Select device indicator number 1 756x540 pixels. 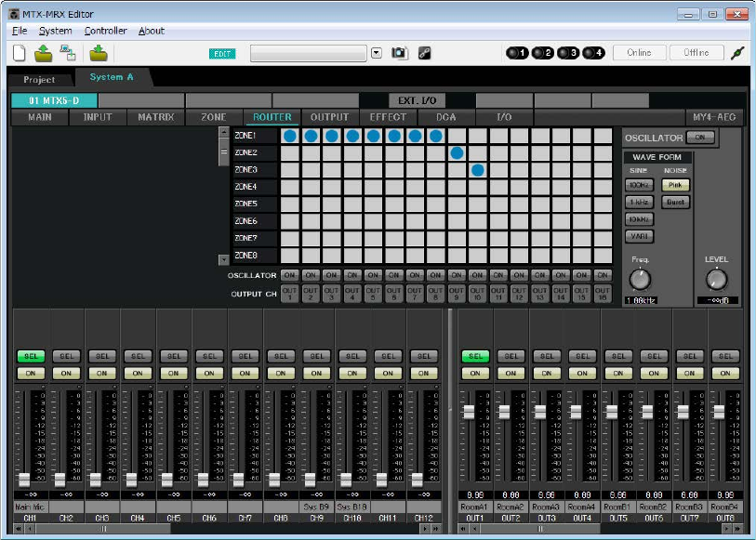pyautogui.click(x=516, y=53)
